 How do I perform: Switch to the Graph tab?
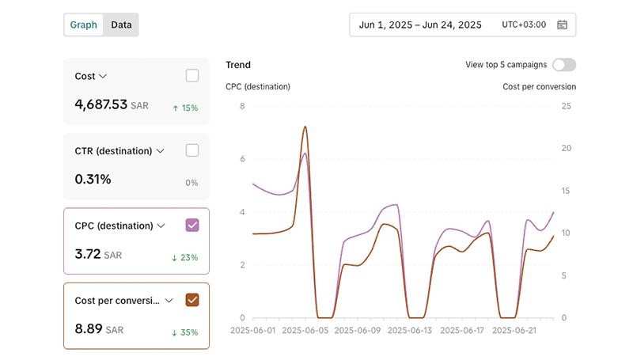pos(84,25)
